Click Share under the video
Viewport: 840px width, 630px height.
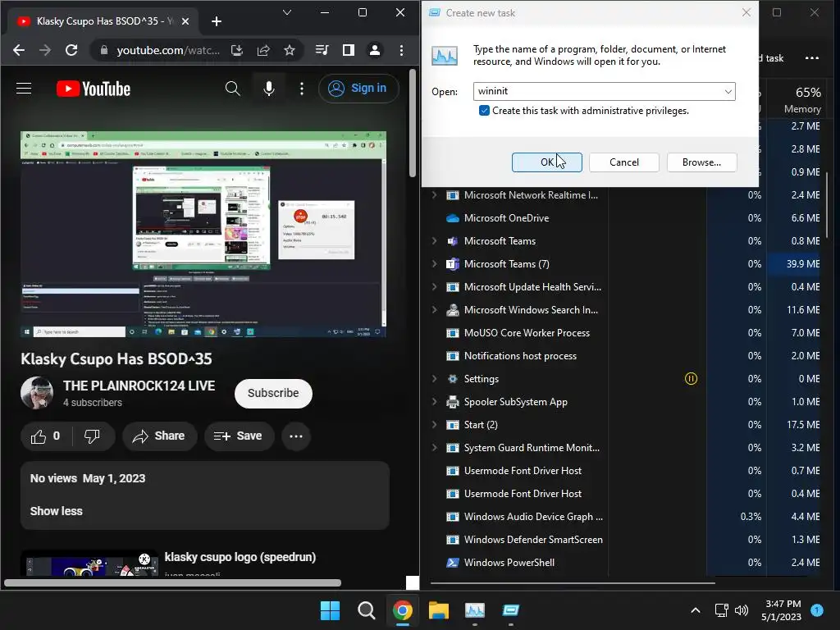click(x=160, y=436)
